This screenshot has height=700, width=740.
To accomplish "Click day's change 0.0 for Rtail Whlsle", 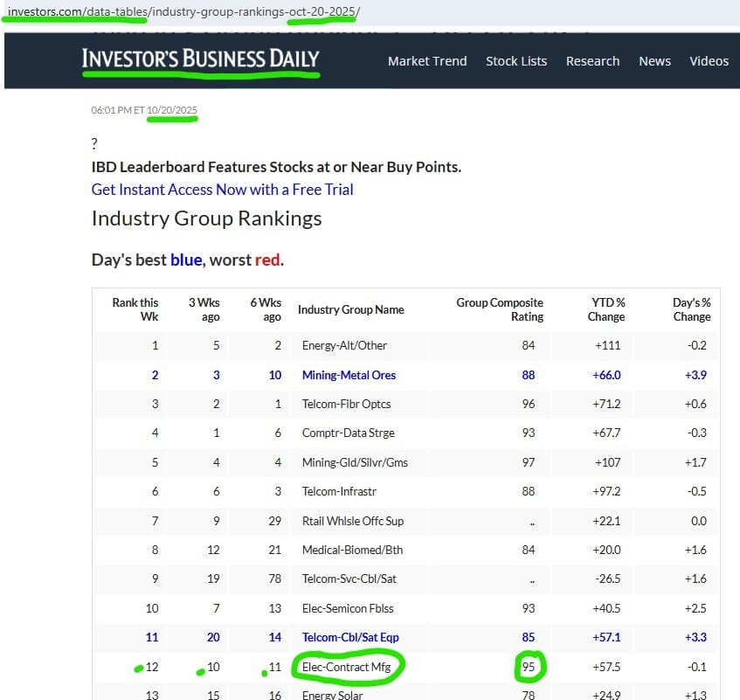I will [699, 521].
